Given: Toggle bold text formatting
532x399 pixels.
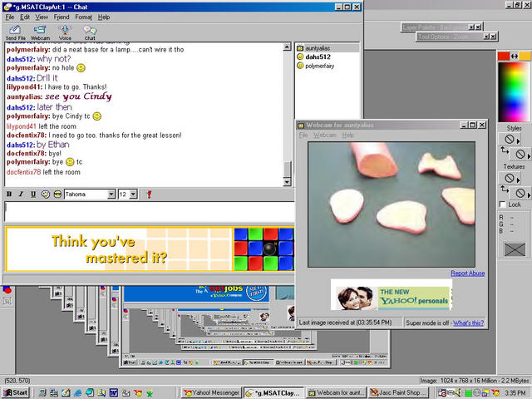Looking at the screenshot, I should coord(9,194).
